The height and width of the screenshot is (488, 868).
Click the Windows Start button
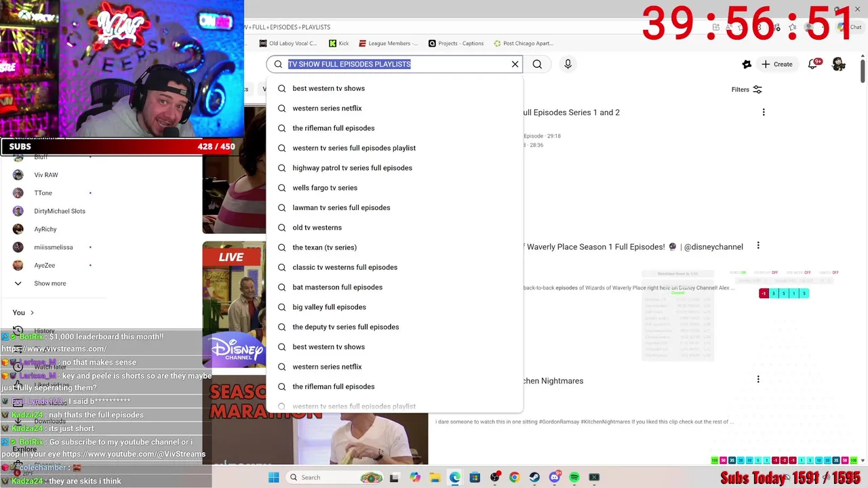tap(273, 477)
